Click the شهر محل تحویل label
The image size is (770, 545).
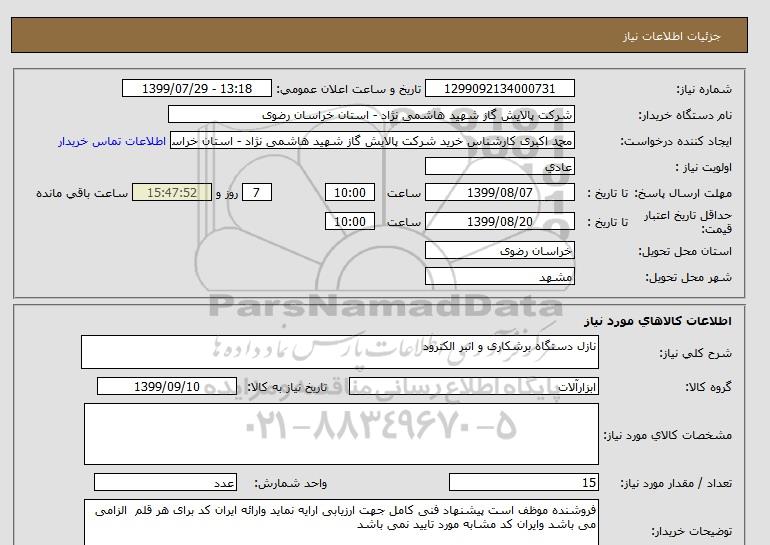688,277
